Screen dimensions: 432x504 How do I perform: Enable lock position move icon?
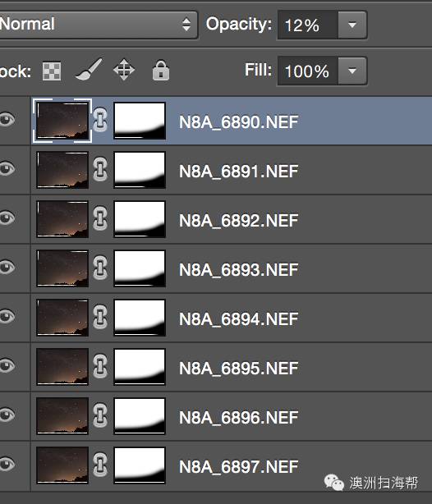[124, 70]
